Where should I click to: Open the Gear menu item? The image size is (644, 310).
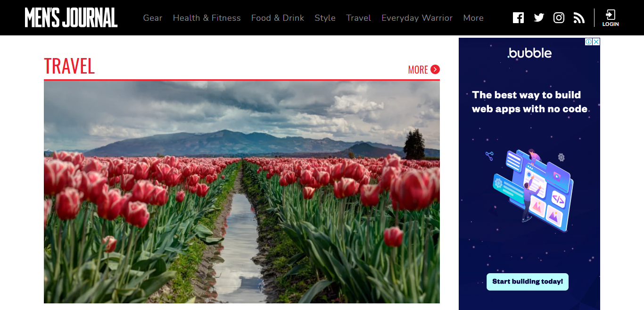[153, 18]
